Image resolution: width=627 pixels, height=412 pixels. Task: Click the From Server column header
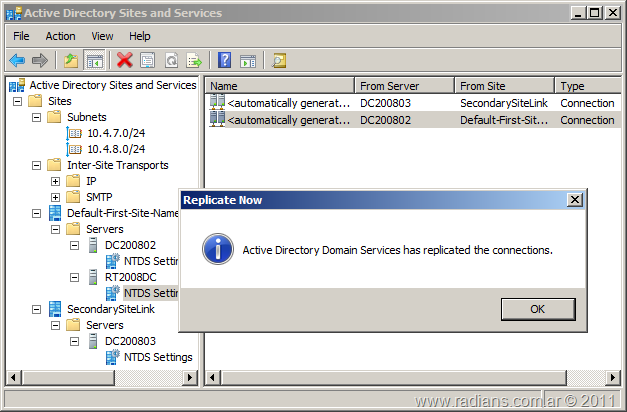point(404,86)
